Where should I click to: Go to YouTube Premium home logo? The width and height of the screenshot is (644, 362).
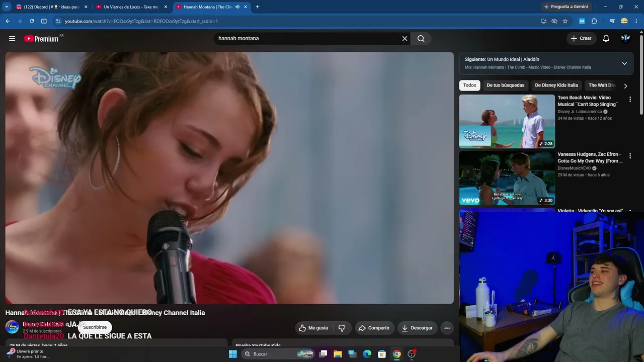[x=41, y=39]
